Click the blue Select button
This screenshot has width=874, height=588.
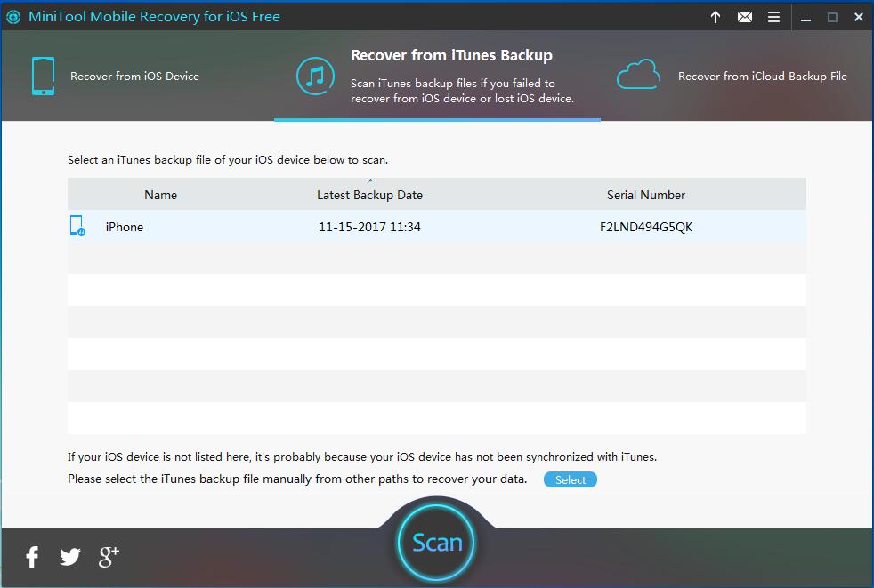[x=571, y=479]
